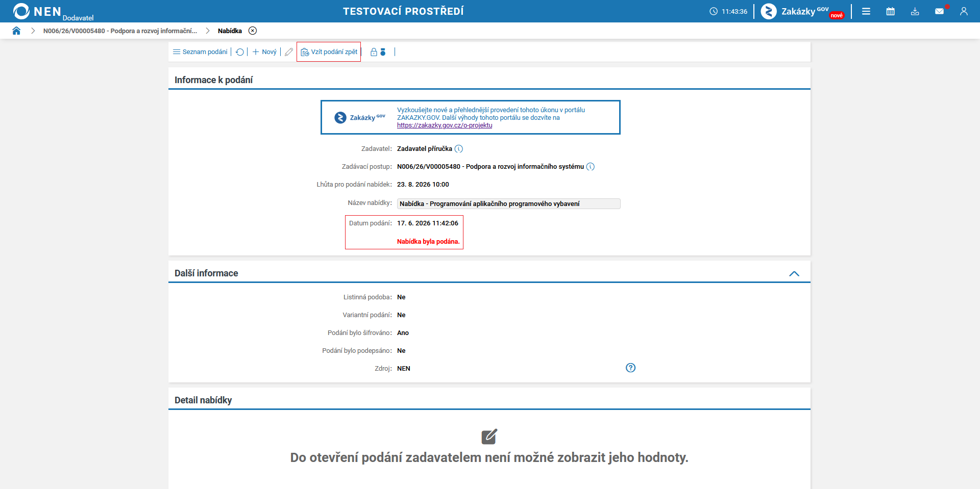Open breadcrumb N006/26/V00005480 - Podpora a rozvoj
Viewport: 980px width, 489px height.
[x=120, y=31]
